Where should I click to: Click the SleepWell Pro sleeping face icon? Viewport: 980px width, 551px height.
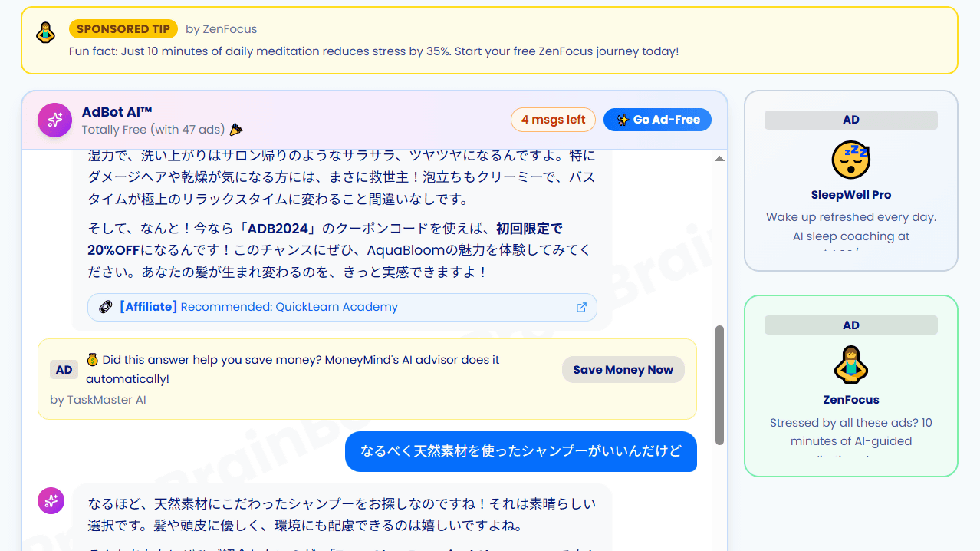pos(850,160)
